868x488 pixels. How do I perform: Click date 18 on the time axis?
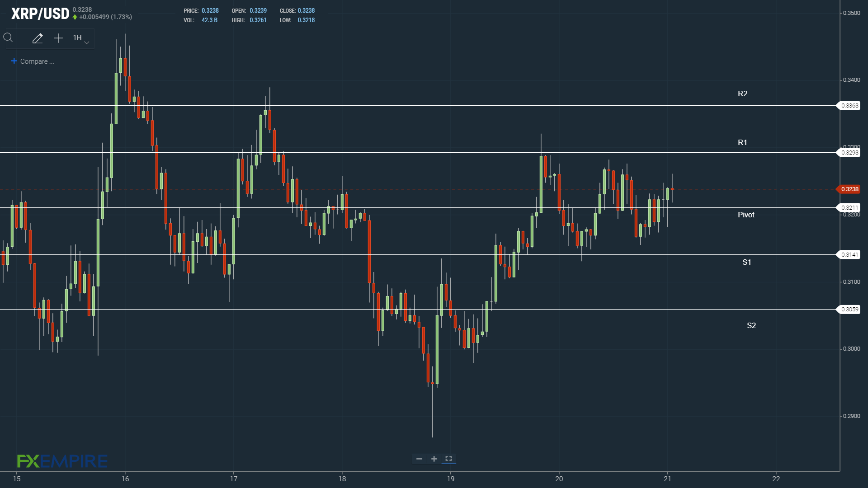(x=342, y=479)
